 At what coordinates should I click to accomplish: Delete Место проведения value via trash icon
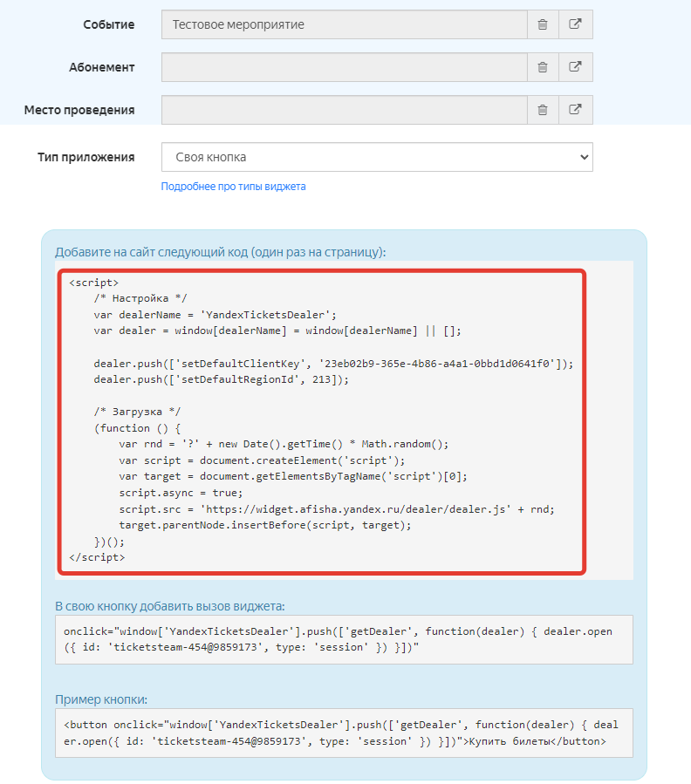543,110
